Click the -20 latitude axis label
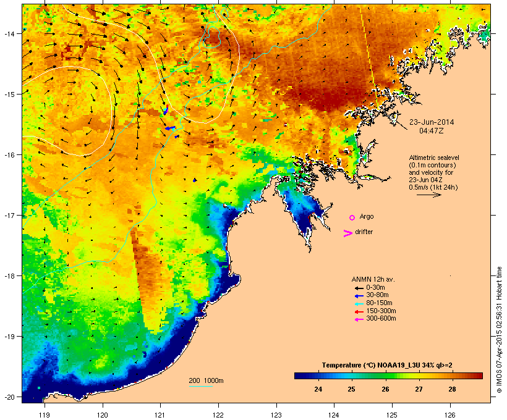 tap(9, 397)
